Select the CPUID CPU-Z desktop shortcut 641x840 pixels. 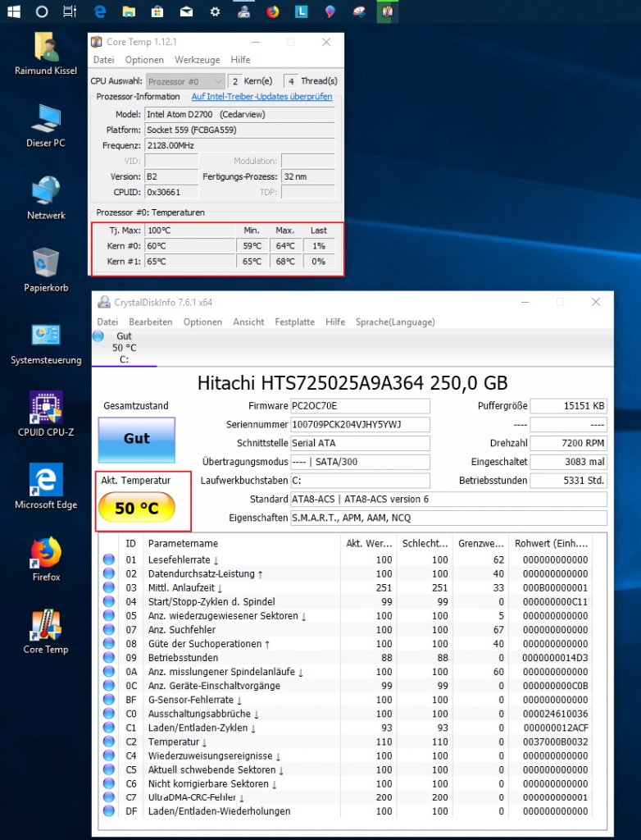tap(46, 415)
